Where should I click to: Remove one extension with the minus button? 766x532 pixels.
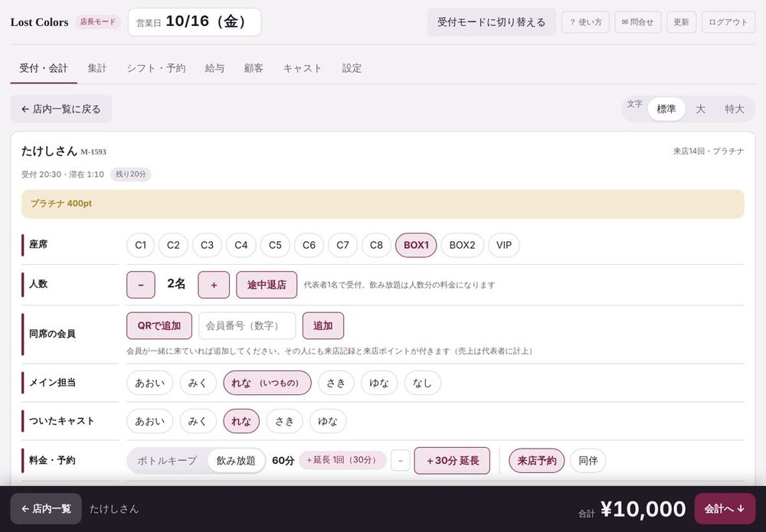point(401,461)
